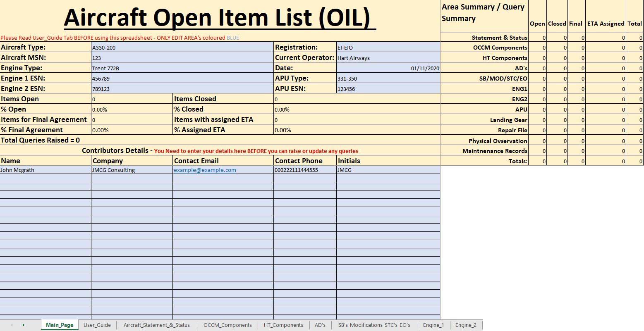Return to the Main_Page tab
Image resolution: width=644 pixels, height=331 pixels.
[x=59, y=325]
